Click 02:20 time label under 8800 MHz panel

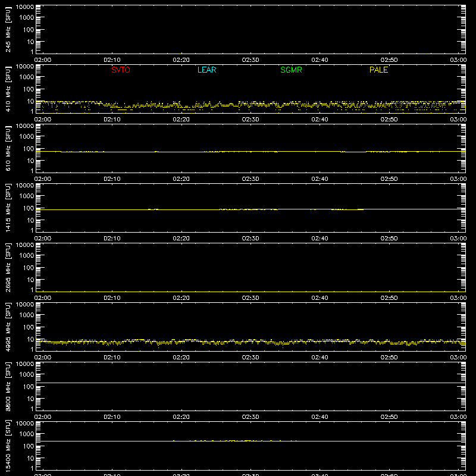pyautogui.click(x=181, y=417)
